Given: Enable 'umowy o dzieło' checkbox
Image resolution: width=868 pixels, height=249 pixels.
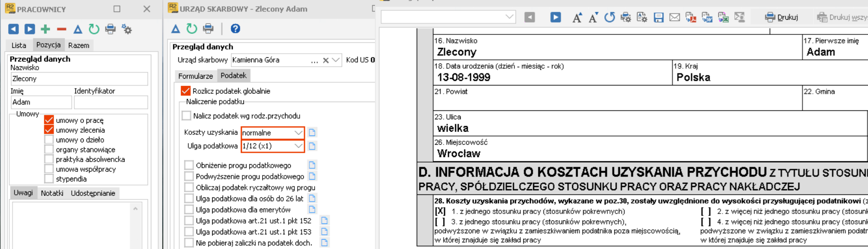Looking at the screenshot, I should point(49,140).
